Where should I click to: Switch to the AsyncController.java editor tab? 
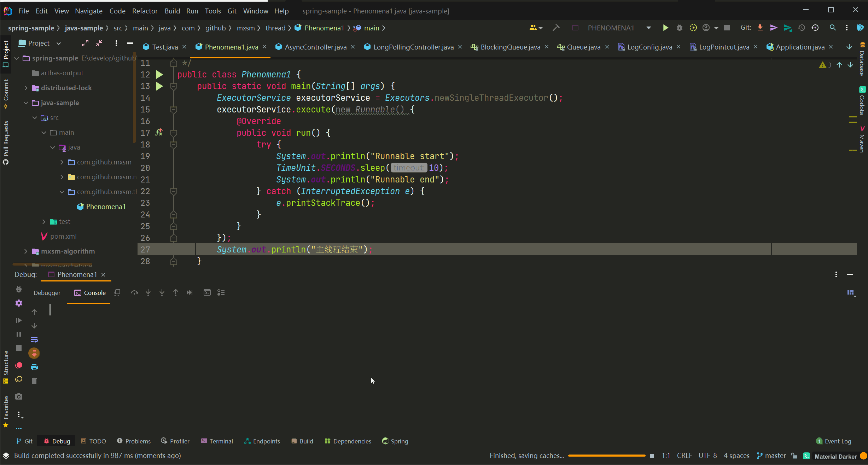pyautogui.click(x=315, y=47)
